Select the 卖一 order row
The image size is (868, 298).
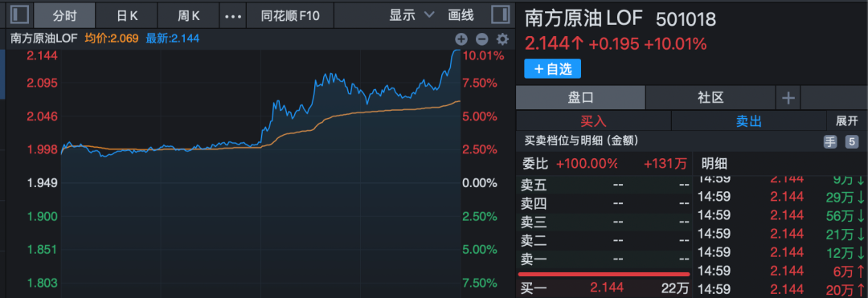pos(604,259)
